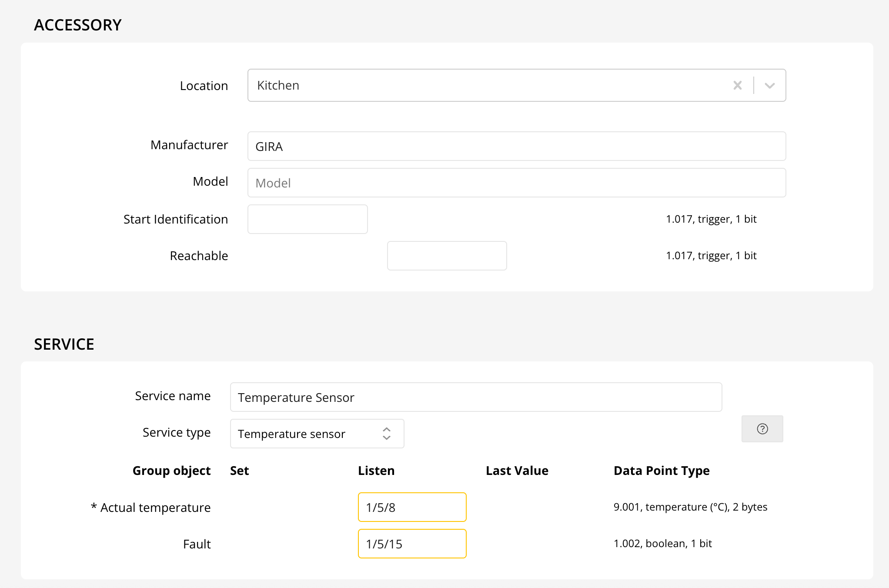Click the 9.001 temperature data type text
Screen dimensions: 889x588
click(x=690, y=507)
